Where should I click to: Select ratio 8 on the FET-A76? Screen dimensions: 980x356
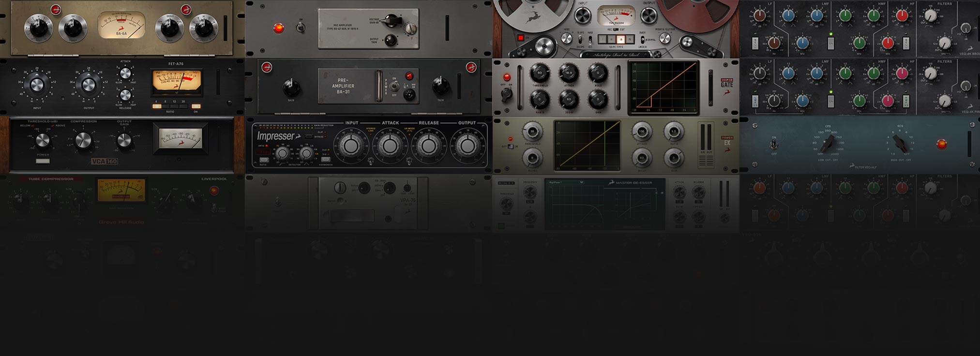point(166,106)
